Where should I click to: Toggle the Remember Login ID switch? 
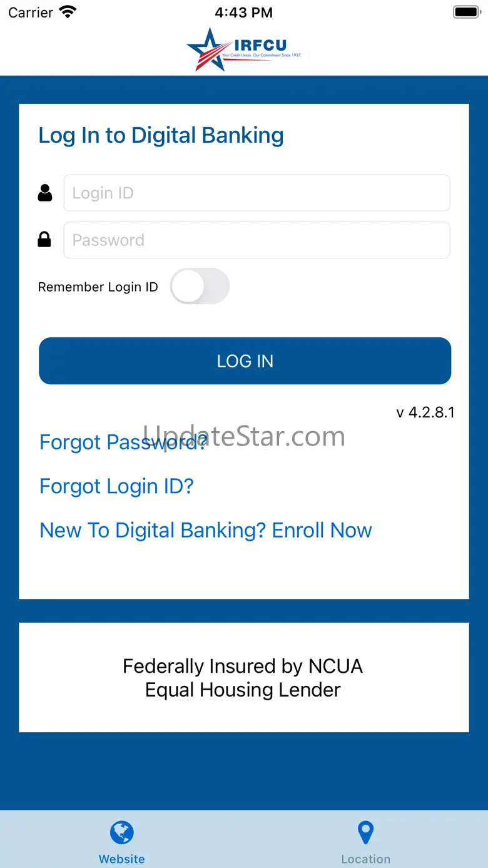point(200,287)
